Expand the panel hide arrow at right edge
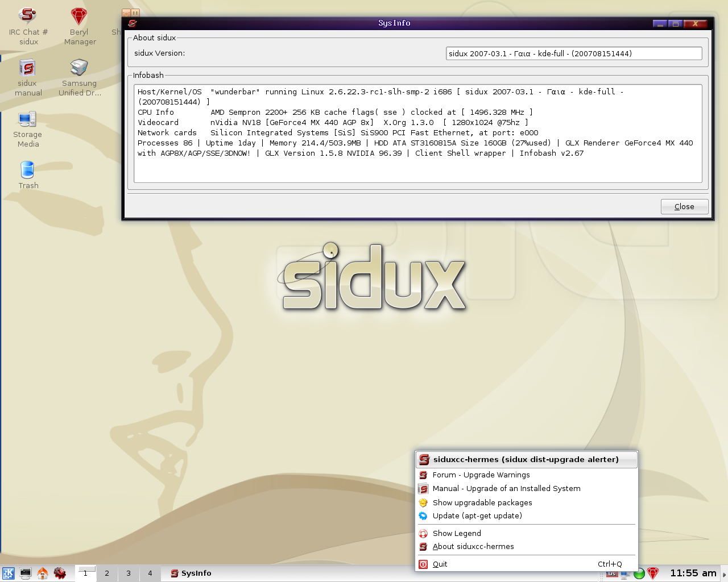 [724, 573]
